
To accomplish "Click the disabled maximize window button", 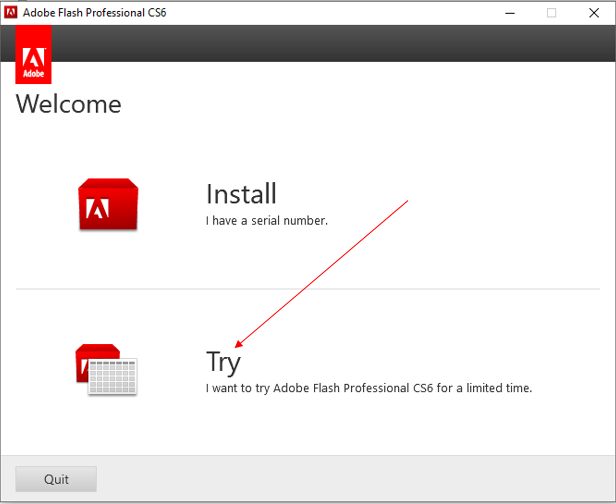I will [x=552, y=13].
